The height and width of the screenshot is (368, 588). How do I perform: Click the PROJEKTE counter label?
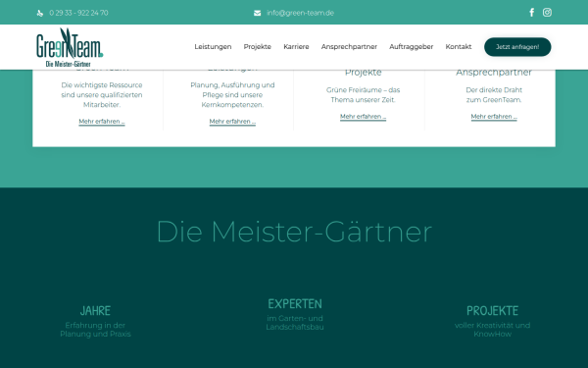tap(492, 311)
